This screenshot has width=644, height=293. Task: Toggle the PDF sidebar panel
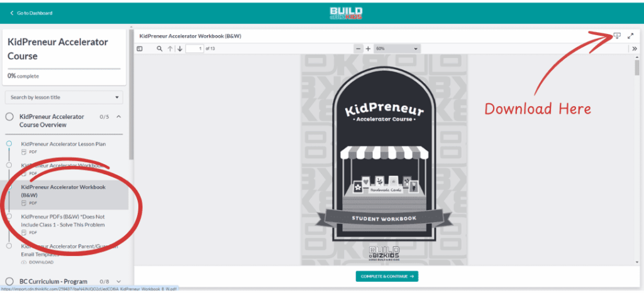140,49
